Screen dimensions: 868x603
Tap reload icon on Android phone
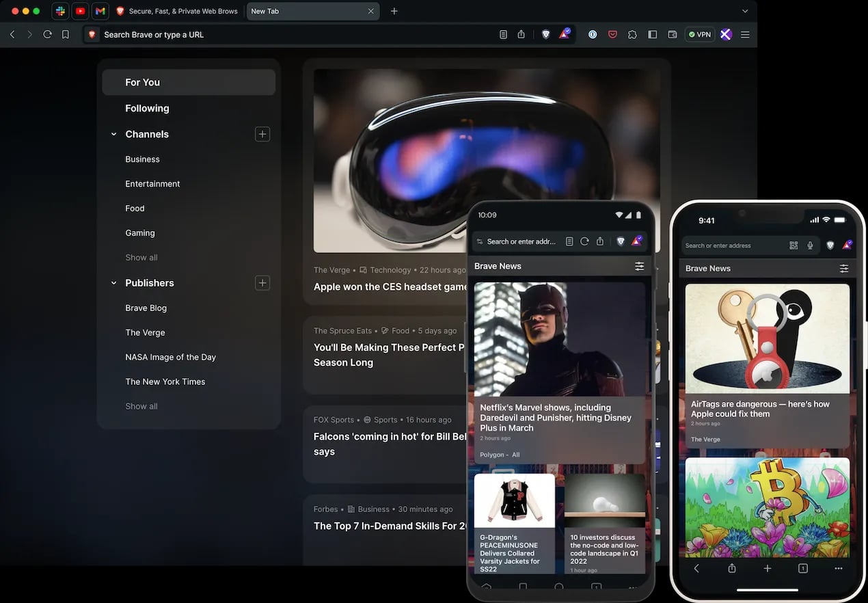(x=584, y=241)
